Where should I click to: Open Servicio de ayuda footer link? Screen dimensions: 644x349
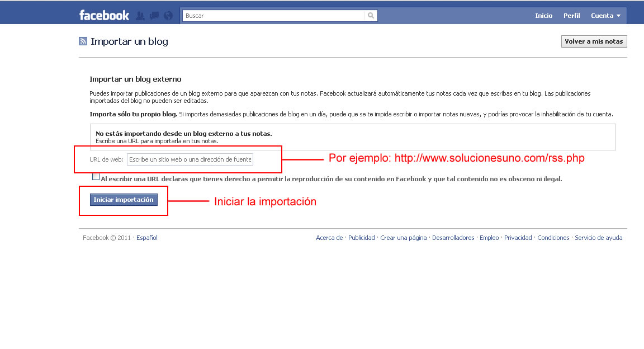(598, 238)
